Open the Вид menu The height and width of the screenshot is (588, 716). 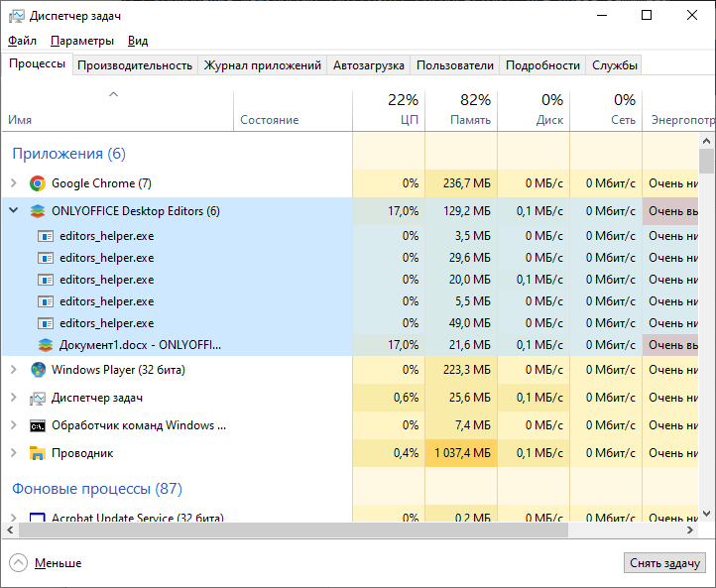pyautogui.click(x=138, y=41)
